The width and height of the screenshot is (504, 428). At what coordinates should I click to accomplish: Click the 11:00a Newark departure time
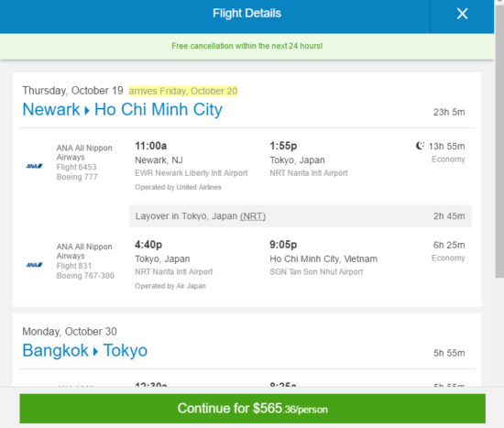pos(151,146)
